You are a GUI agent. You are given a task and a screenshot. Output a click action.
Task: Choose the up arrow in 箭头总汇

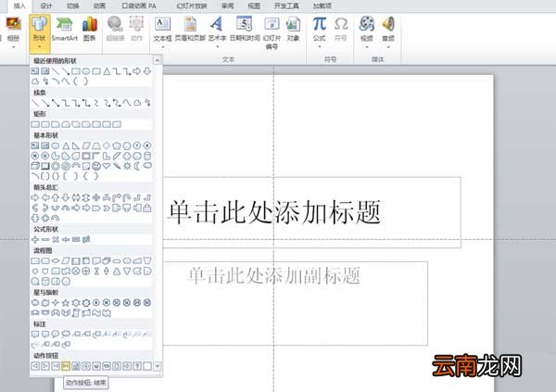click(56, 197)
